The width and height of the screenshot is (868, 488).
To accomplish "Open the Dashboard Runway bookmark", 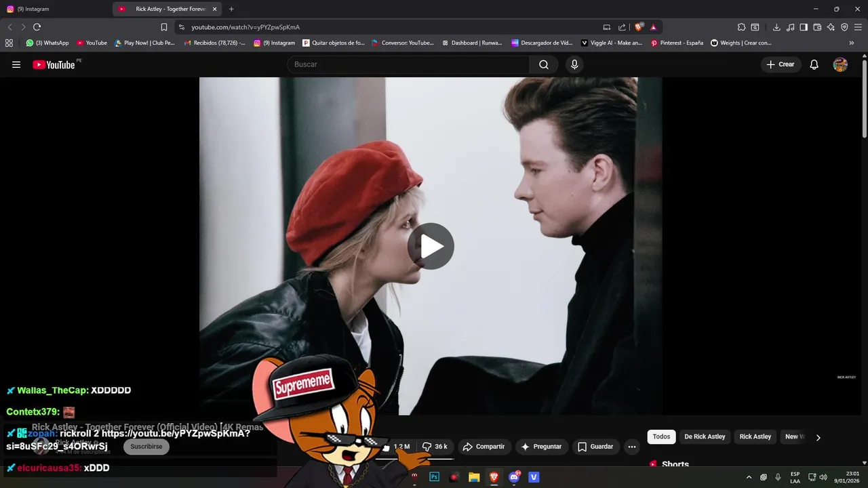I will pos(472,43).
